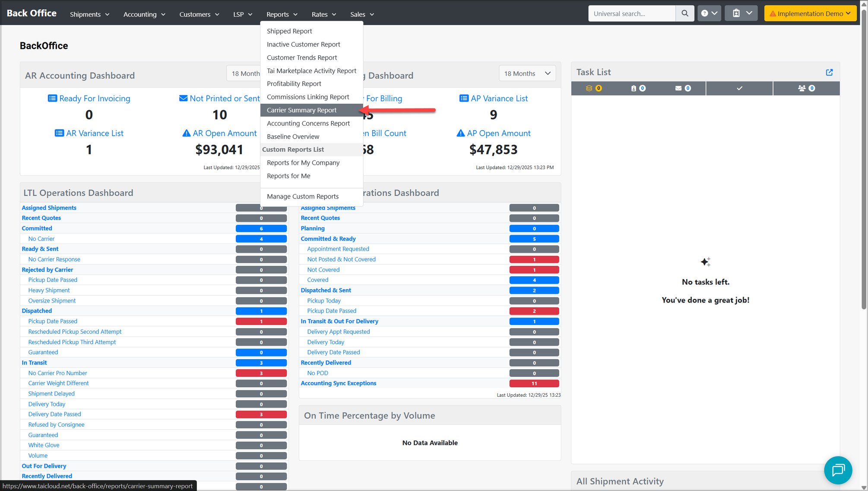The width and height of the screenshot is (868, 491).
Task: Select the envelope tab in Task List
Action: point(683,88)
